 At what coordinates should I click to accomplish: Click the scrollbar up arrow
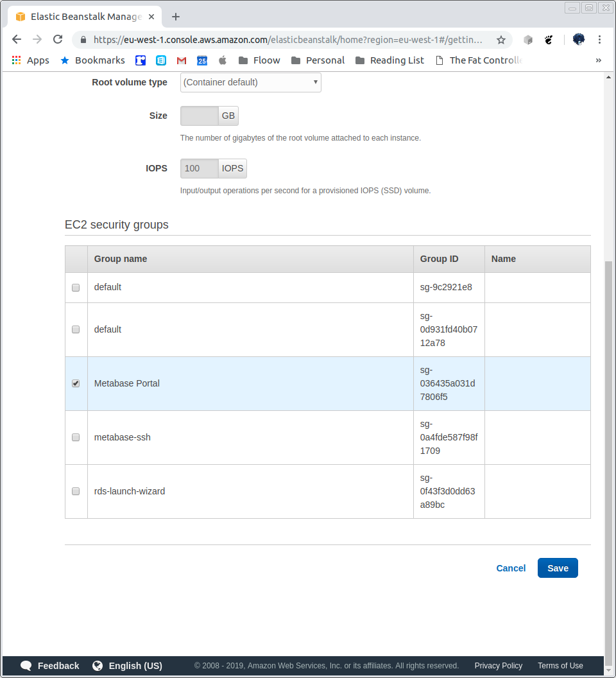click(609, 78)
